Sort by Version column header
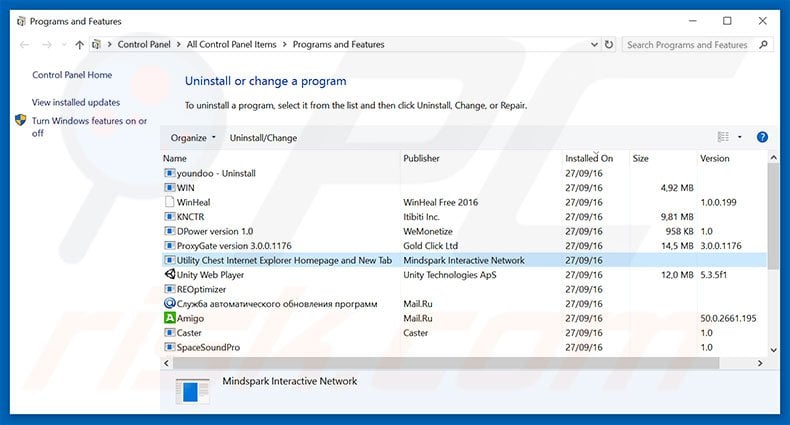This screenshot has width=790, height=425. (x=732, y=158)
